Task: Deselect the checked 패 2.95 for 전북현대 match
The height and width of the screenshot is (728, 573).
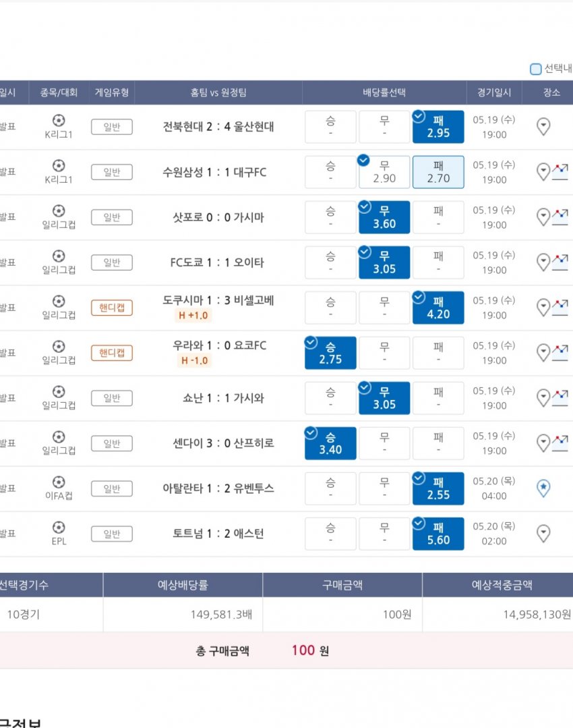Action: [x=438, y=127]
